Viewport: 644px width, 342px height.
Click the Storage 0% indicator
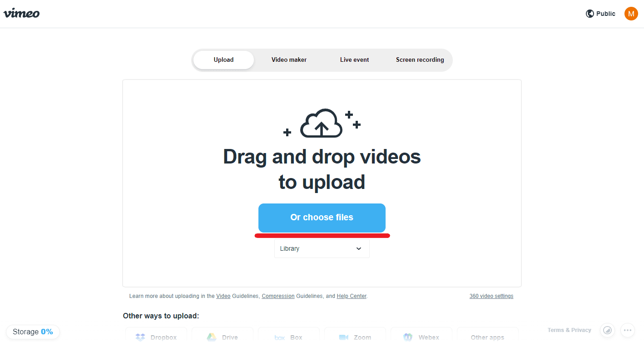tap(33, 332)
